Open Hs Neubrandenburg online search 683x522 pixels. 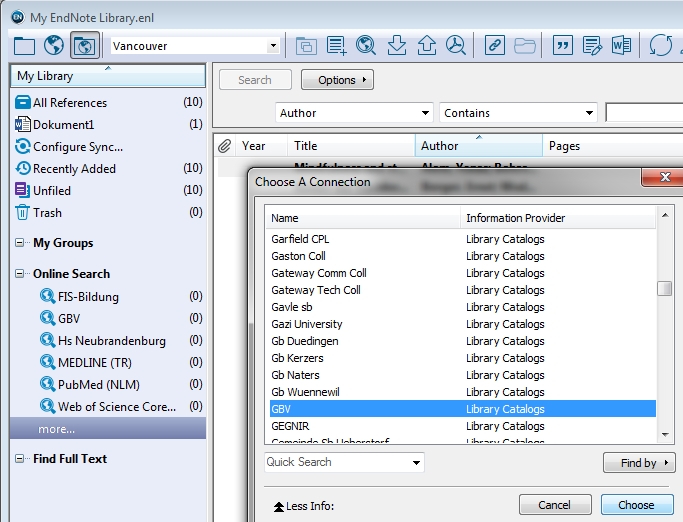[x=121, y=341]
